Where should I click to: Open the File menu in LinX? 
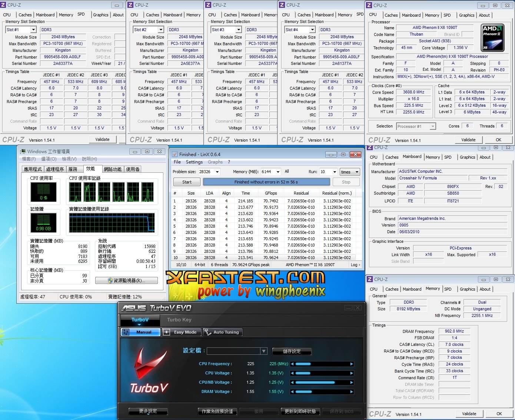[177, 162]
